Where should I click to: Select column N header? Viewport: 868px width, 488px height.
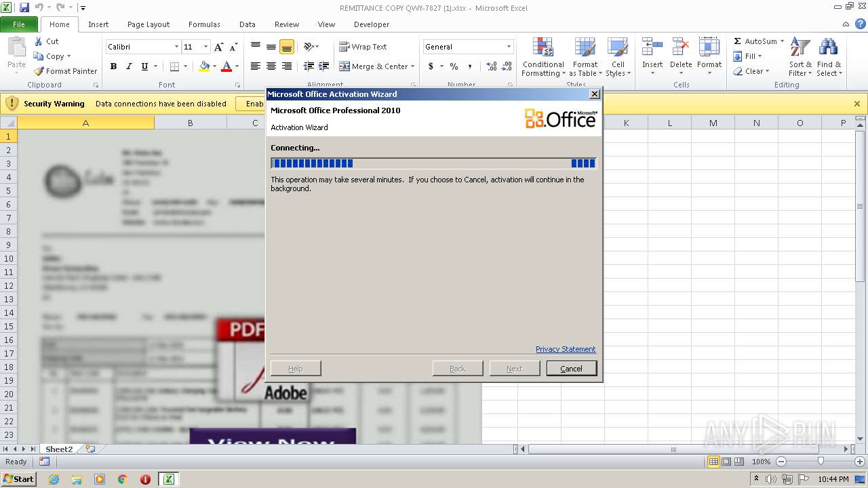[x=756, y=123]
